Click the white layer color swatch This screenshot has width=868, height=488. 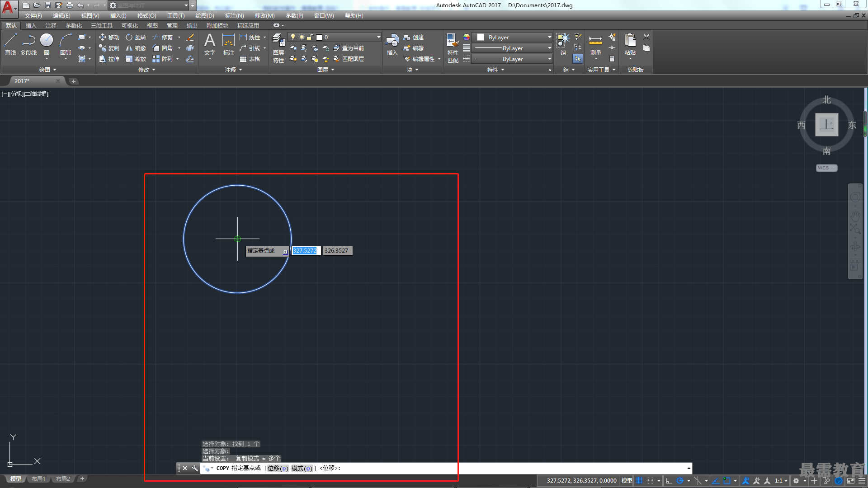[x=319, y=38]
